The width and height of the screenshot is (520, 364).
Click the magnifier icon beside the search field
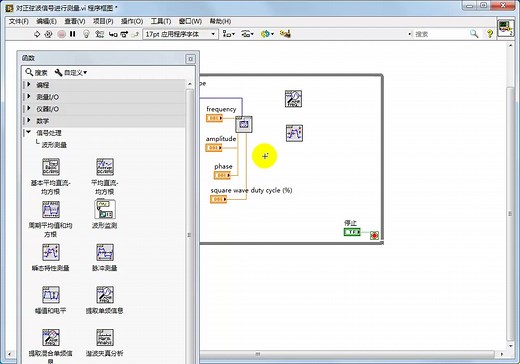[x=474, y=34]
